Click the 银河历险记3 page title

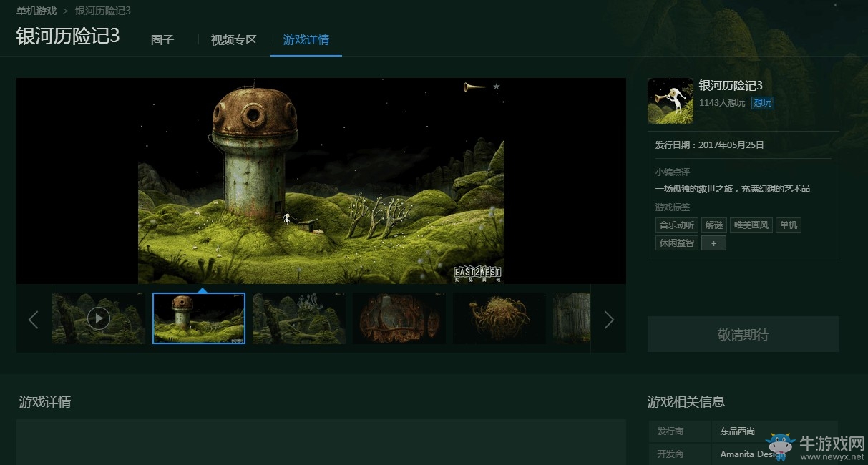click(x=68, y=36)
